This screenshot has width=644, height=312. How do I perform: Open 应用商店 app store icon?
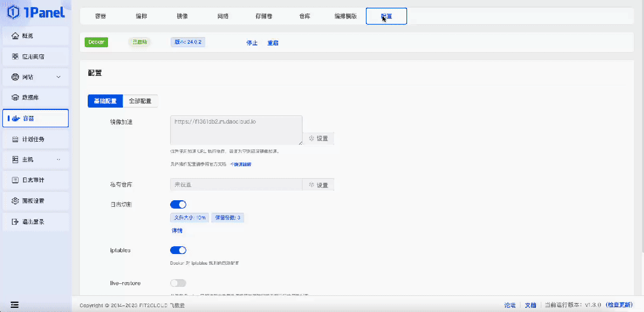coord(15,56)
